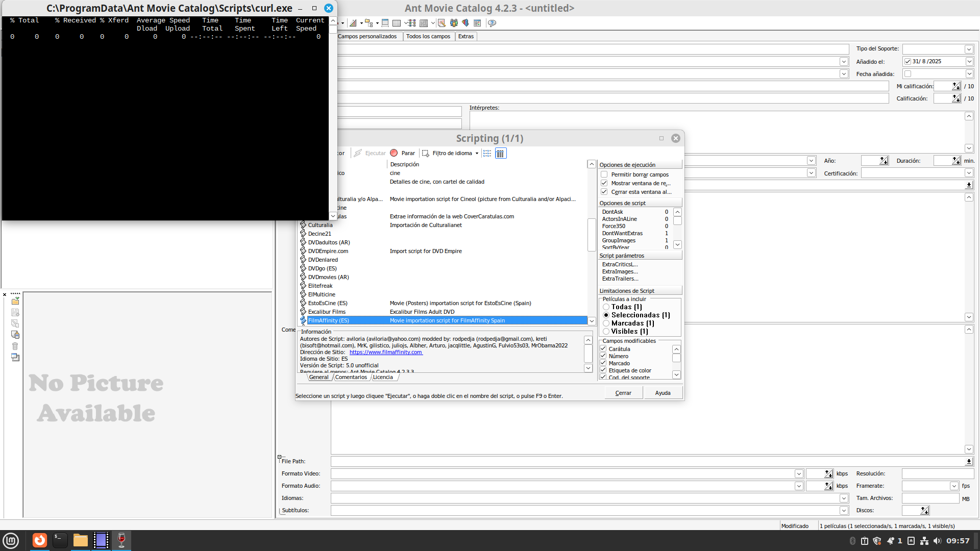Uncheck the Número modifiable field
The height and width of the screenshot is (551, 980).
coord(603,356)
